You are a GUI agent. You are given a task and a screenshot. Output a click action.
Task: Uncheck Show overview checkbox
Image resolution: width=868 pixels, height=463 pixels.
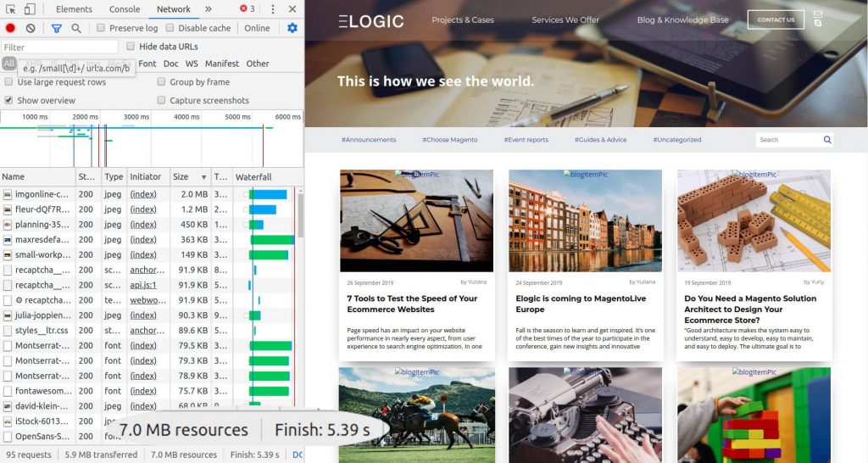[8, 100]
